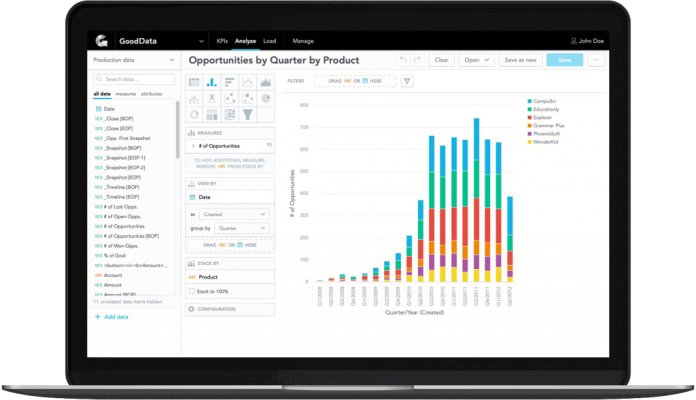Open the filter funnel icon in filters bar
Image resolution: width=696 pixels, height=400 pixels.
pos(407,81)
